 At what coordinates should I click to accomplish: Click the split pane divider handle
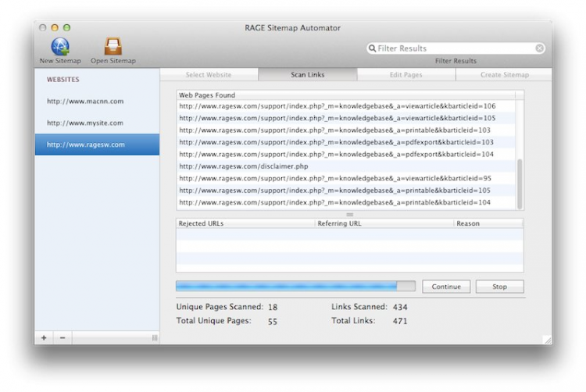pyautogui.click(x=350, y=214)
